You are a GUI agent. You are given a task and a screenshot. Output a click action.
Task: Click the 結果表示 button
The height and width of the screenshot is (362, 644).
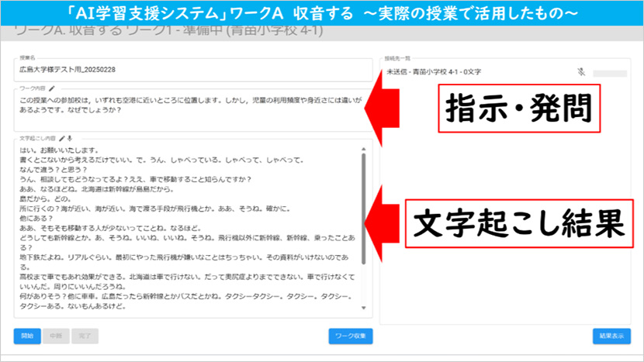[611, 336]
